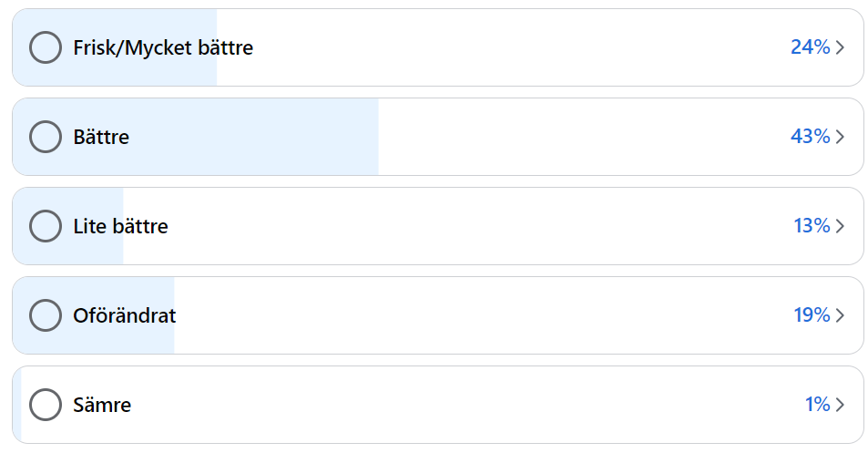Screen dimensions: 868x453
Task: Select the Frisk/Mycket bättre radio button
Action: click(46, 47)
